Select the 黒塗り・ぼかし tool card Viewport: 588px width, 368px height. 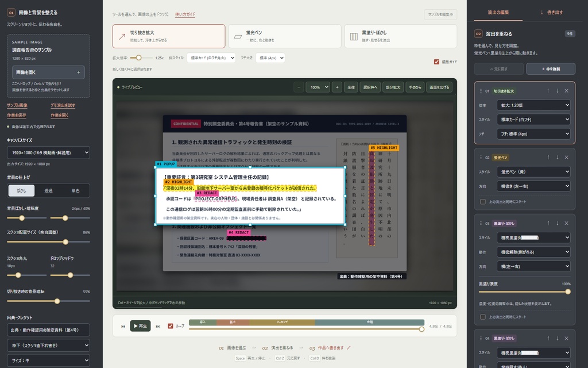(400, 36)
